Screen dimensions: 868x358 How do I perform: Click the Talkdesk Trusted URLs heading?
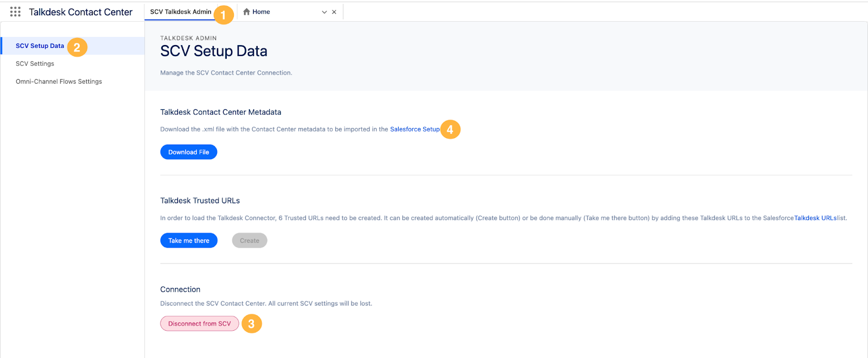pyautogui.click(x=200, y=200)
